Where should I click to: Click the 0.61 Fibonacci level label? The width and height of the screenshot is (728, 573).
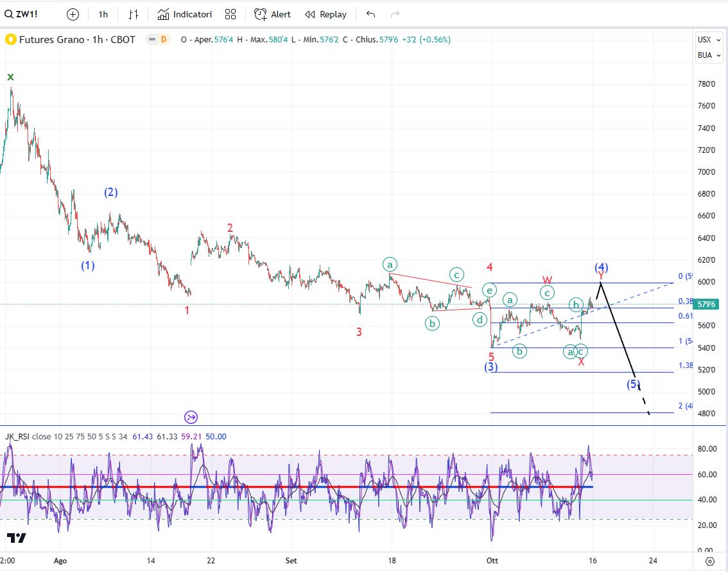pyautogui.click(x=685, y=316)
